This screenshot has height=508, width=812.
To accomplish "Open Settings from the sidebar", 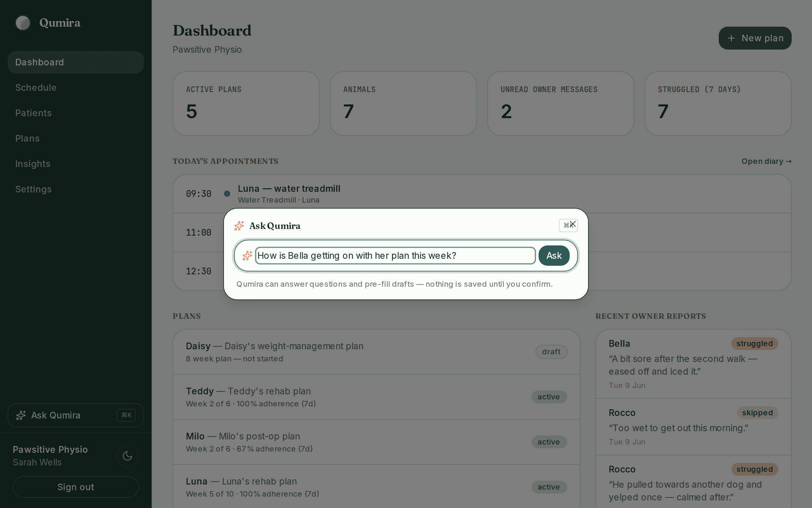I will pyautogui.click(x=76, y=189).
